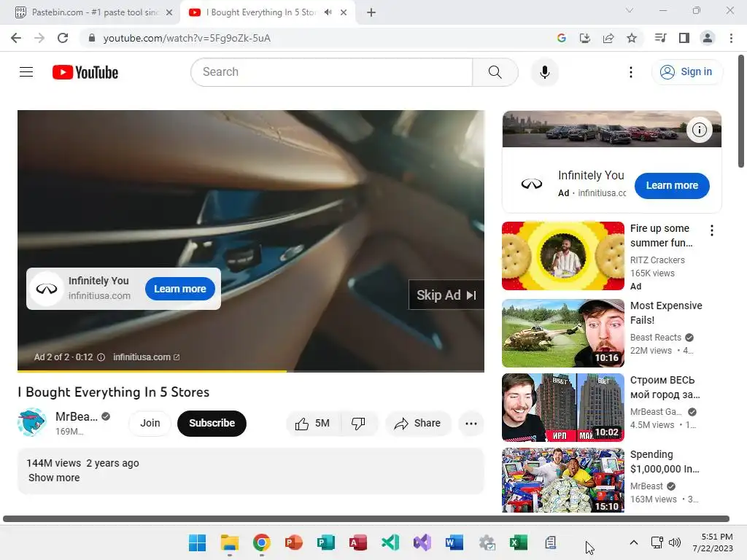This screenshot has width=747, height=560.
Task: Click install/download page icon in address bar
Action: [x=584, y=38]
